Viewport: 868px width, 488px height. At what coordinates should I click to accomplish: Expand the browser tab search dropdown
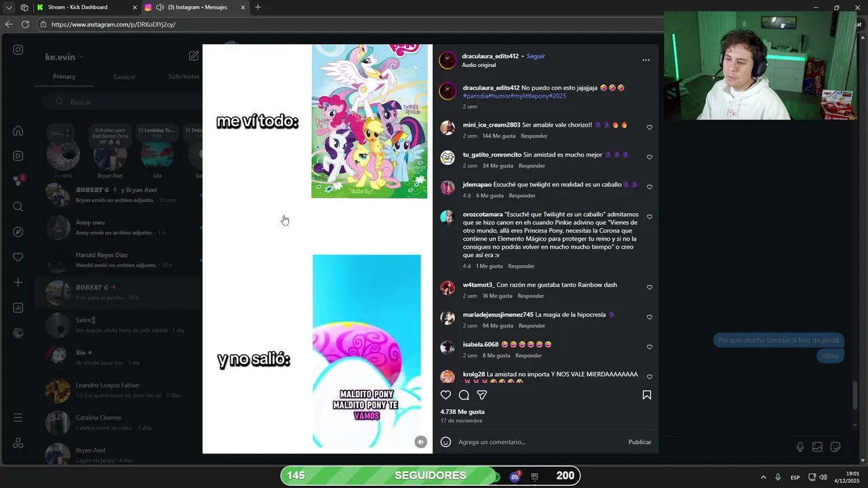click(9, 7)
